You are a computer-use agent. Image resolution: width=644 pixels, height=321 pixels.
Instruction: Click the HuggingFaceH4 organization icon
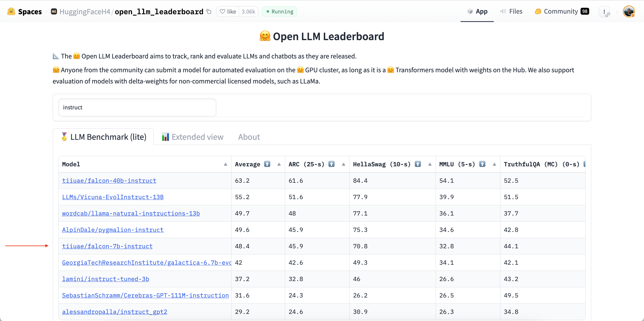point(54,11)
